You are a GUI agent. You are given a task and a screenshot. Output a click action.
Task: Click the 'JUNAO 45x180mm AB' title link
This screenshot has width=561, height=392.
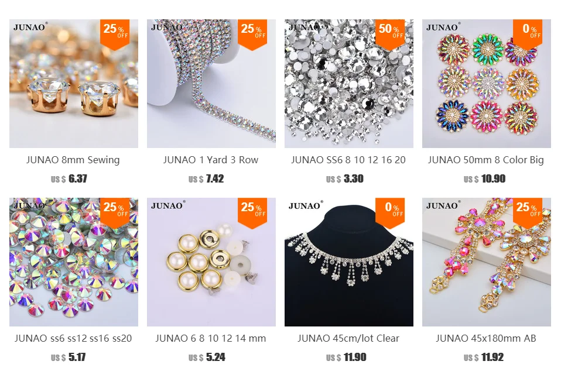pyautogui.click(x=486, y=338)
